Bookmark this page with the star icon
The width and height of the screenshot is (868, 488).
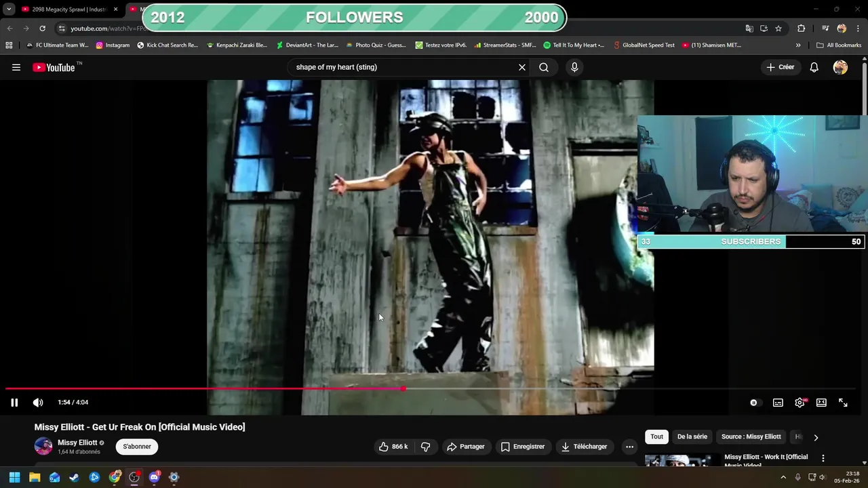778,28
